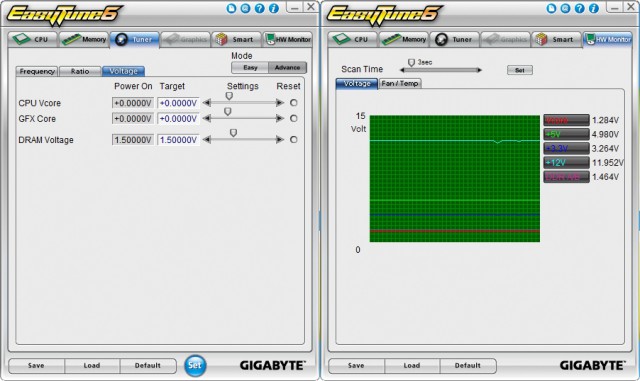Select the Tuner tab in the left window
The height and width of the screenshot is (381, 640).
click(134, 40)
